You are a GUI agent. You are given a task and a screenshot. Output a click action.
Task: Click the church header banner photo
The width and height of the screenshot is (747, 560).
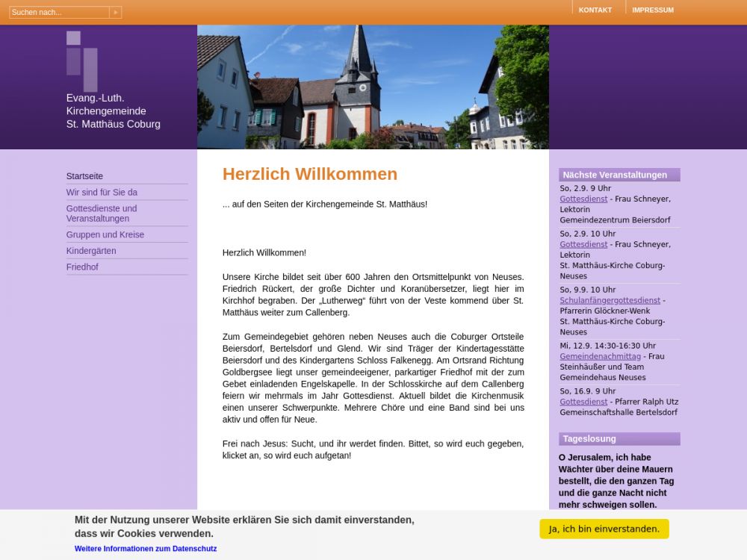point(373,87)
